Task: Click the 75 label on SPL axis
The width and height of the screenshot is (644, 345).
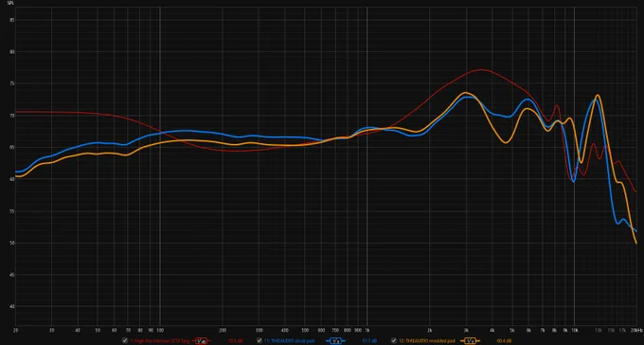Action: 12,83
